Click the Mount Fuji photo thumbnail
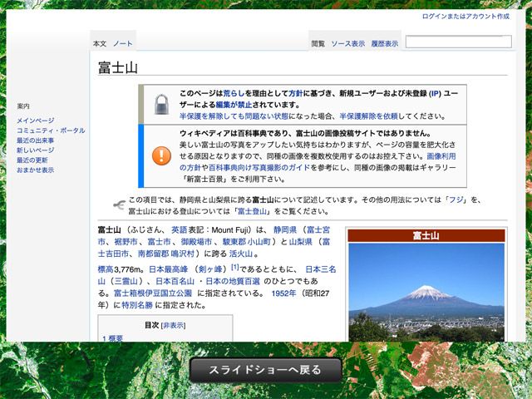This screenshot has width=532, height=399. 426,293
